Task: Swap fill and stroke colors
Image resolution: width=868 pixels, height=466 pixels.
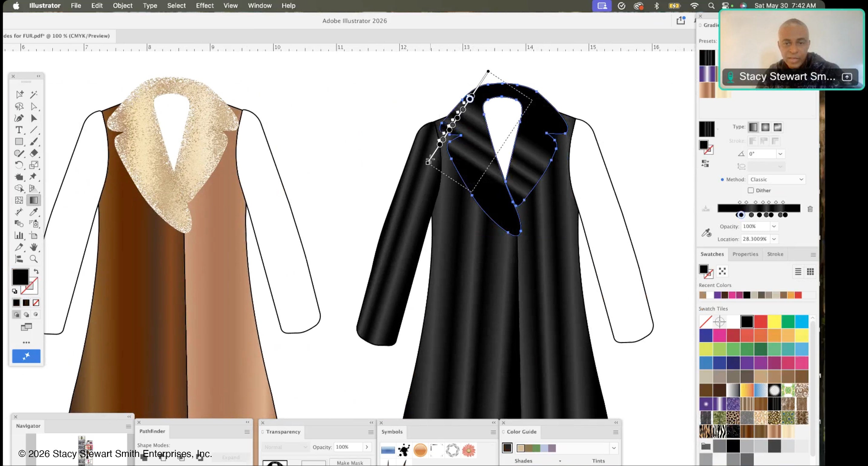Action: pyautogui.click(x=36, y=271)
